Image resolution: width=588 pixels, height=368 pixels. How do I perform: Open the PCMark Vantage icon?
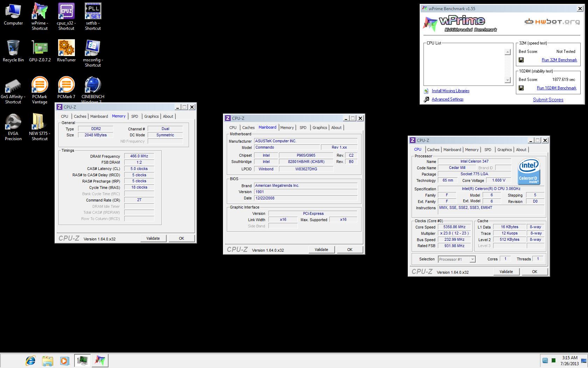click(x=40, y=90)
